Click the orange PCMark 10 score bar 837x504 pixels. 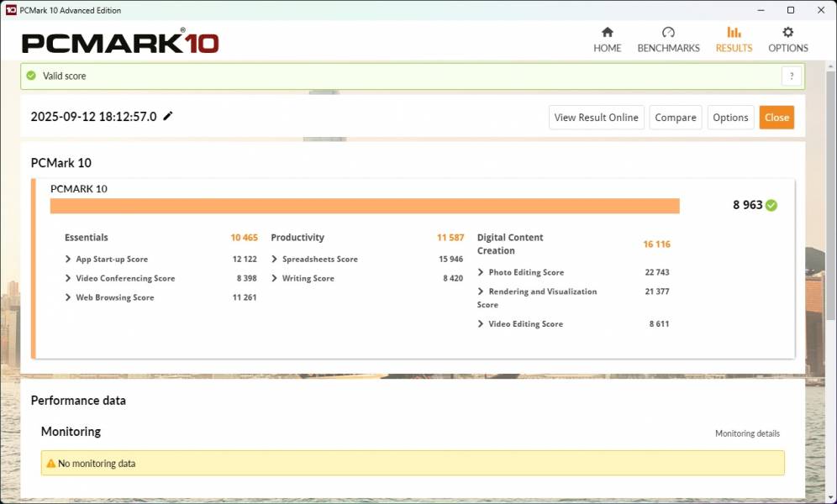[365, 206]
